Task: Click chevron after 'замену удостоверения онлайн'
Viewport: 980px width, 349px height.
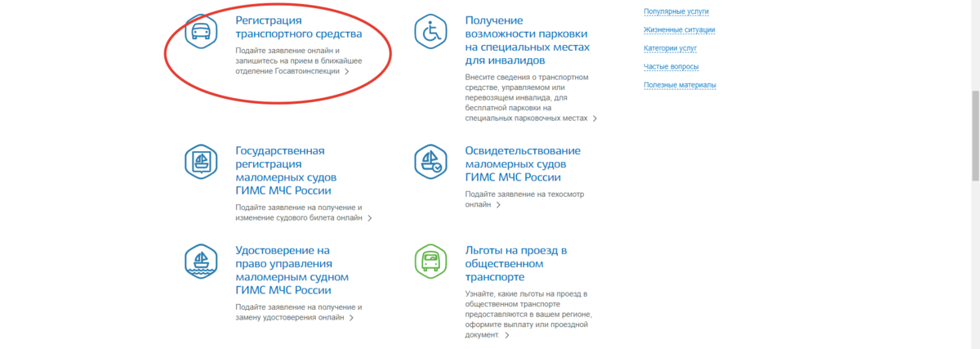Action: point(351,318)
